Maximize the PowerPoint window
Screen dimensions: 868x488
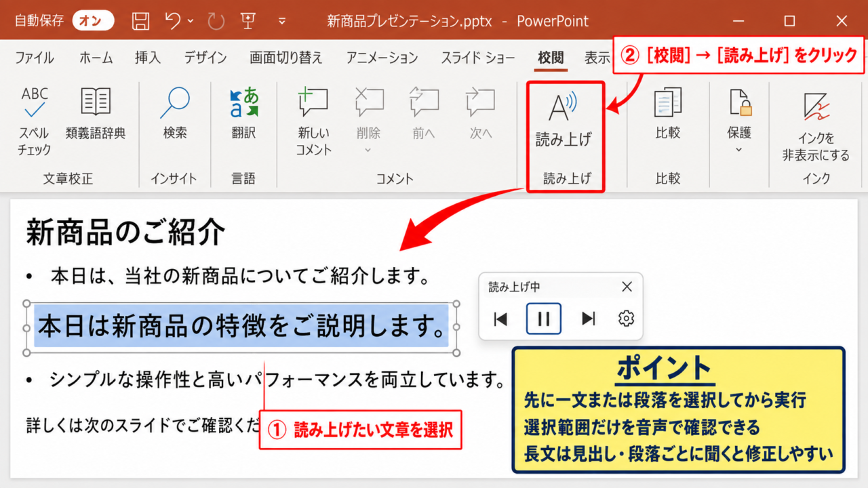click(789, 21)
